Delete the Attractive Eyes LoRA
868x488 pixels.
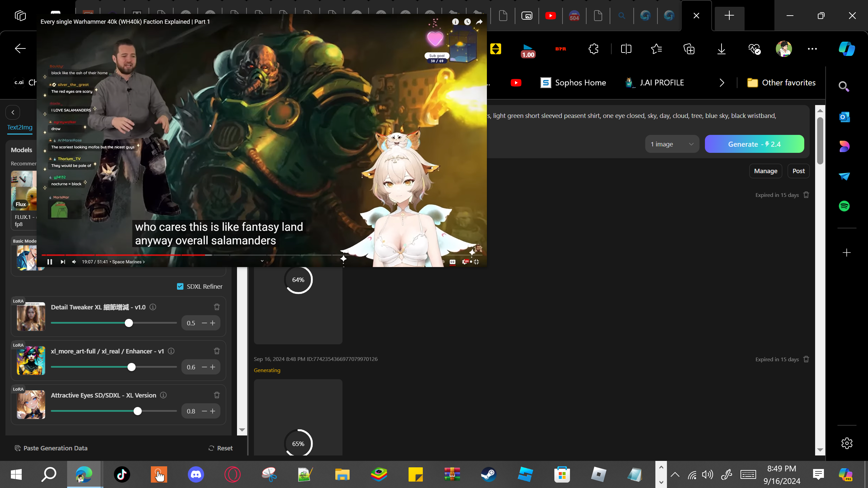tap(217, 395)
